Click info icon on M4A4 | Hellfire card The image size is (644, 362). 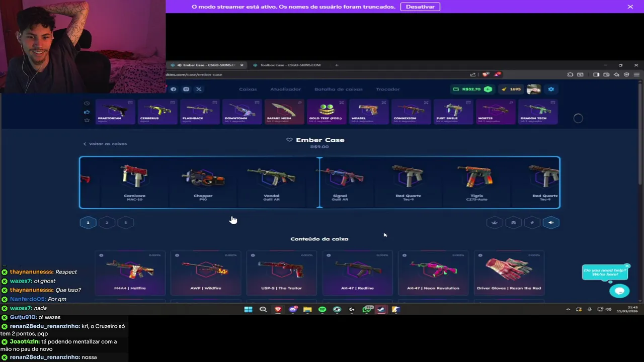click(x=101, y=255)
